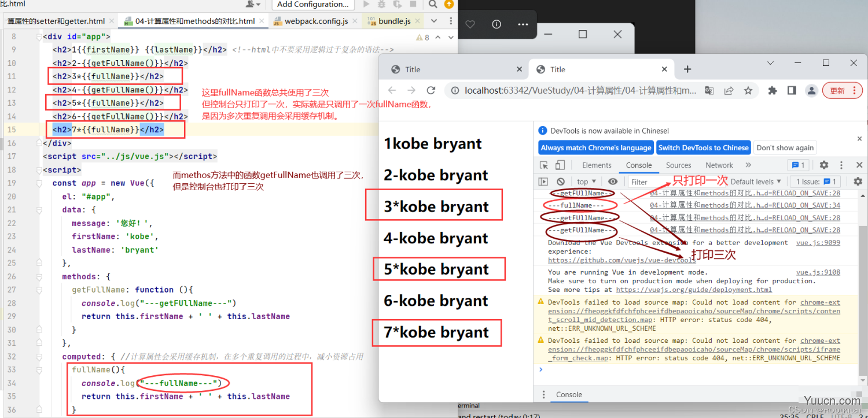
Task: Open the three-dots menu in photo viewer
Action: (523, 24)
